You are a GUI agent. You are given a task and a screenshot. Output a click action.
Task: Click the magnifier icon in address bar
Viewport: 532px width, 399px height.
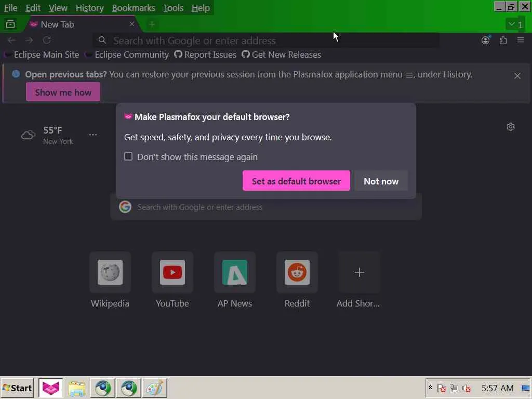(x=102, y=41)
